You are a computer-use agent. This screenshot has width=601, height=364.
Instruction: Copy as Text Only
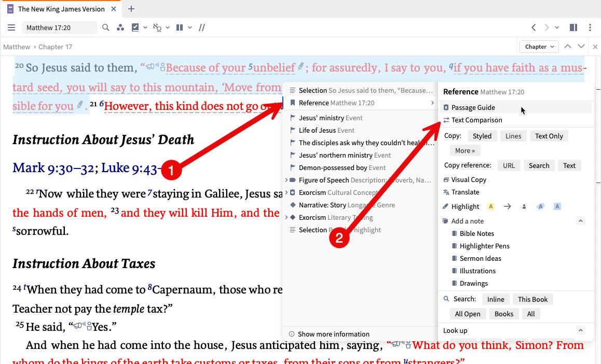[x=549, y=136]
